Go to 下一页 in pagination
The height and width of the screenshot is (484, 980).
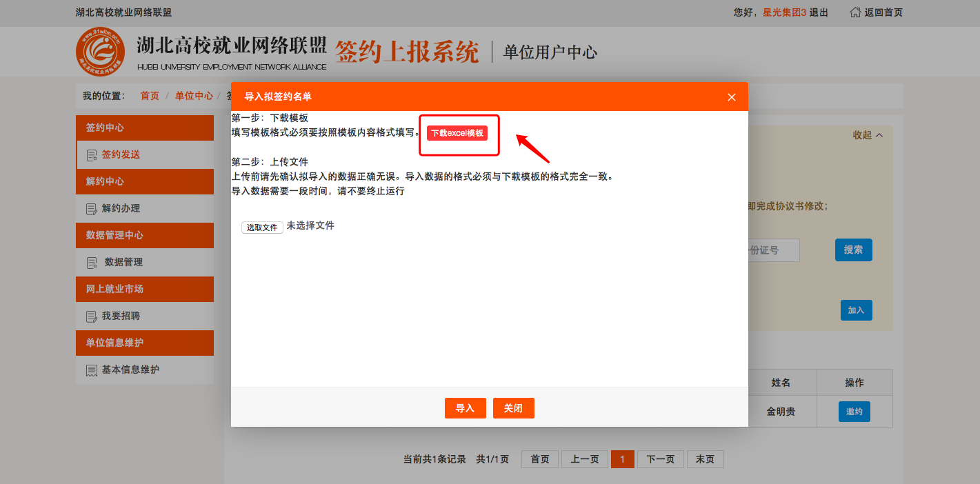pyautogui.click(x=660, y=459)
